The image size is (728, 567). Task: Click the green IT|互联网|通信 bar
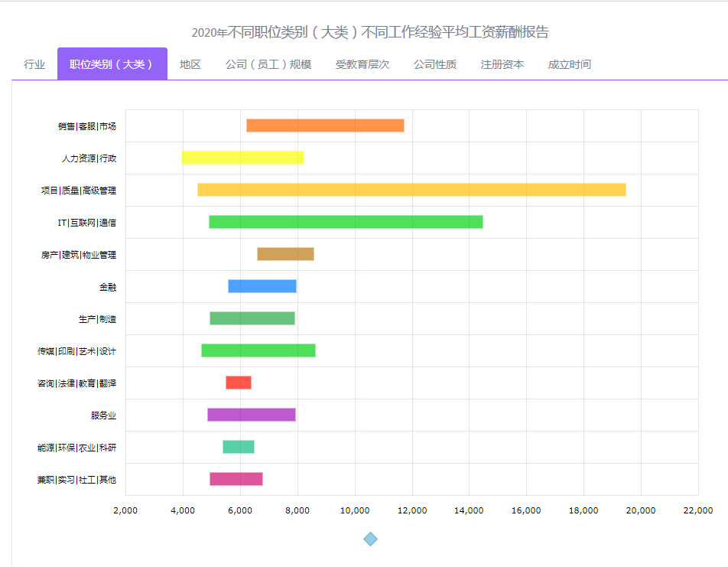(346, 222)
